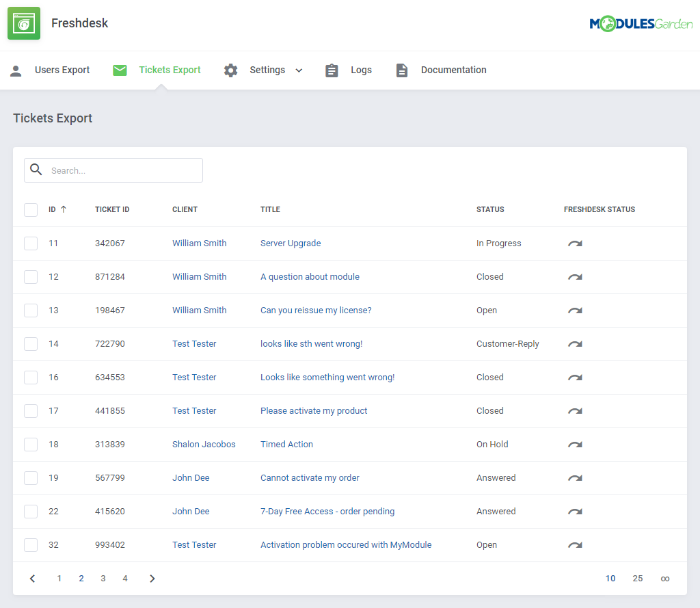Check the box for row ID 22
This screenshot has width=700, height=608.
pyautogui.click(x=31, y=512)
